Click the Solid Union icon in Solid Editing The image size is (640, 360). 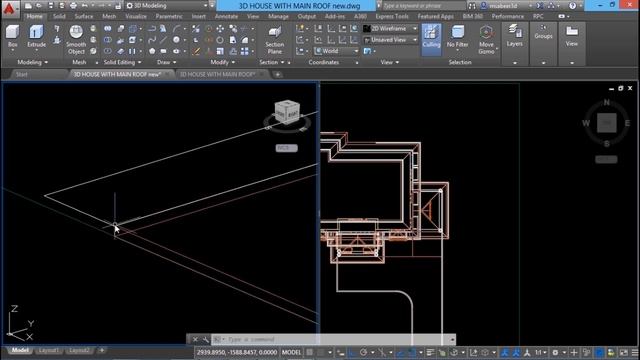(x=107, y=29)
